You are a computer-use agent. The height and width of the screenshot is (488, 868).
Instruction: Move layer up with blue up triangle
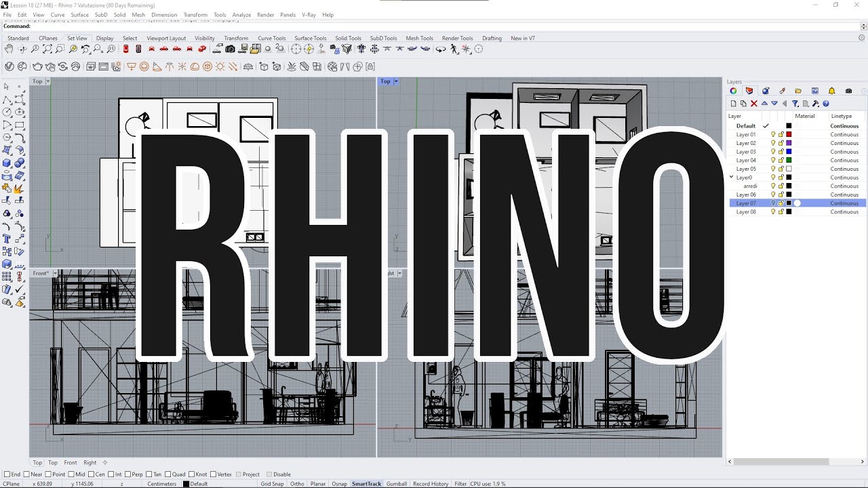[764, 104]
